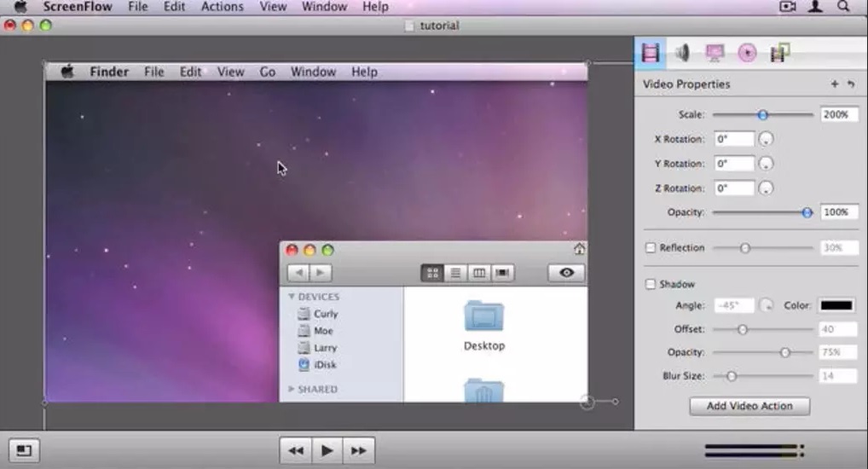Screen dimensions: 868x469
Task: Select Moe drive in Finder sidebar
Action: (x=315, y=331)
